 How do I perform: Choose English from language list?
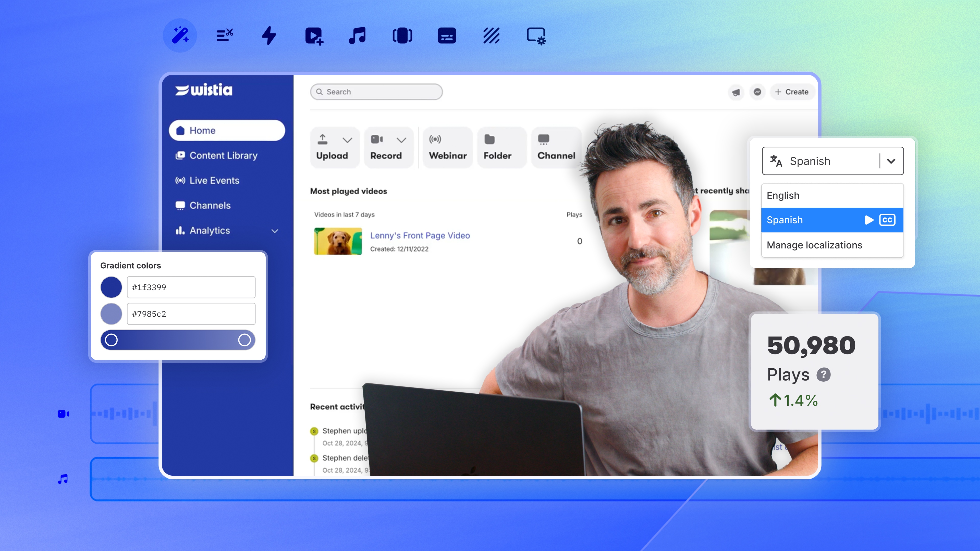click(x=832, y=195)
